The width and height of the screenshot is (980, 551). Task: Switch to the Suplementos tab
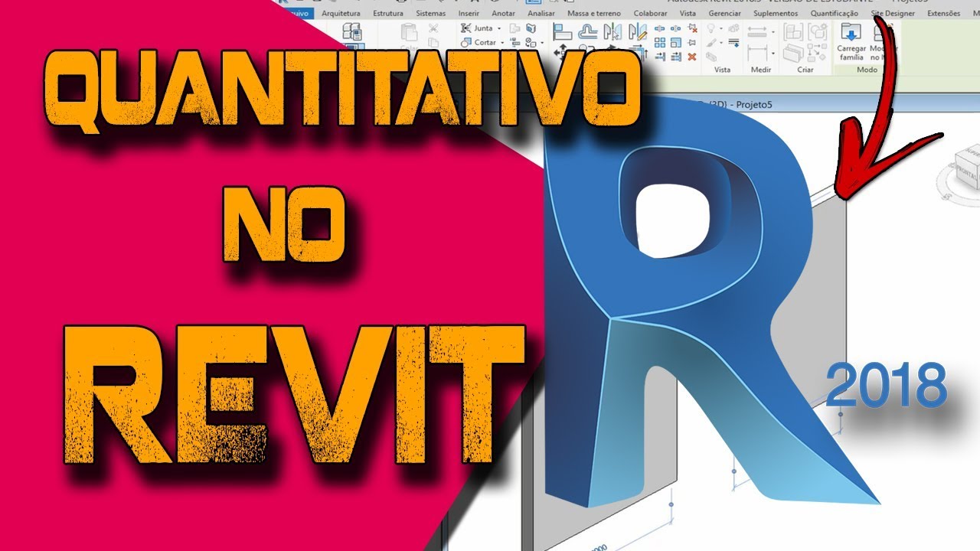[x=776, y=13]
